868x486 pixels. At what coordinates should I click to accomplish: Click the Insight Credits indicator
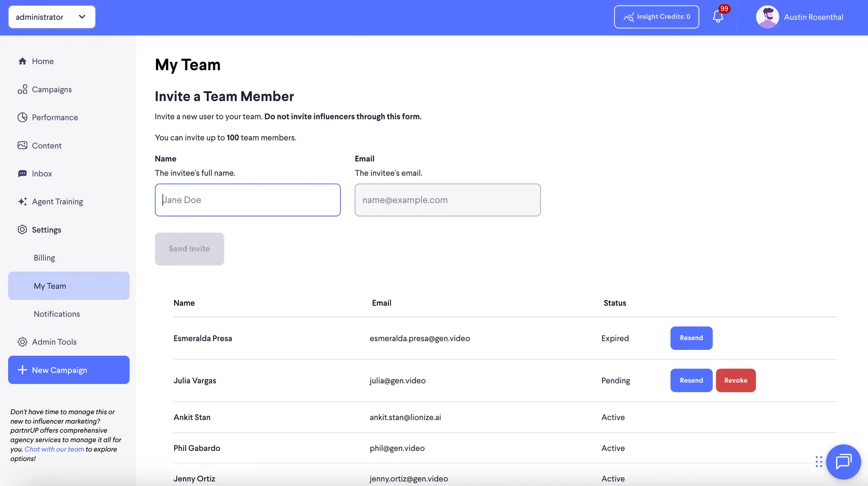[x=656, y=17]
